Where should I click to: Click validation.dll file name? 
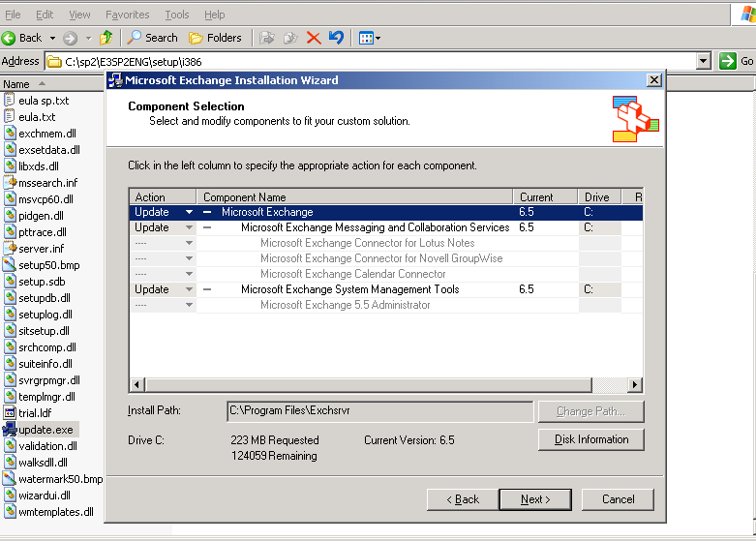pos(47,446)
